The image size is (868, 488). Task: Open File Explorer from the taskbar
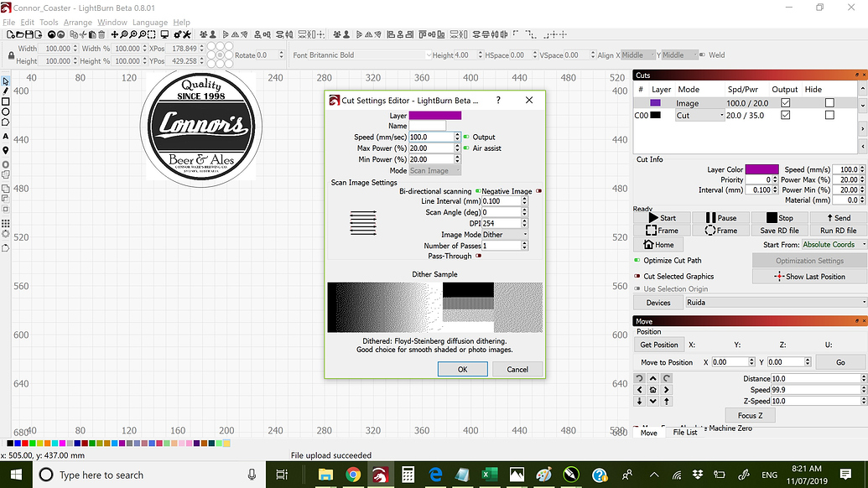coord(325,475)
